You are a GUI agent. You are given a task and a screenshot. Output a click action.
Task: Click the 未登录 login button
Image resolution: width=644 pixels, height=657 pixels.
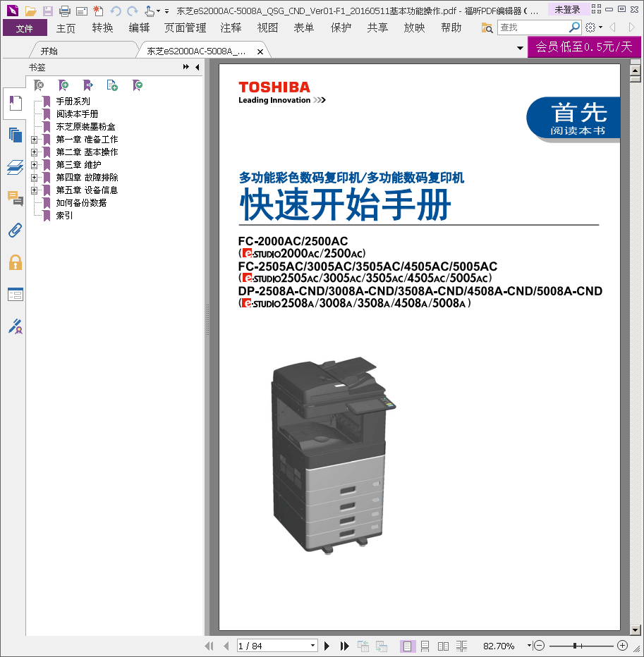(x=567, y=10)
